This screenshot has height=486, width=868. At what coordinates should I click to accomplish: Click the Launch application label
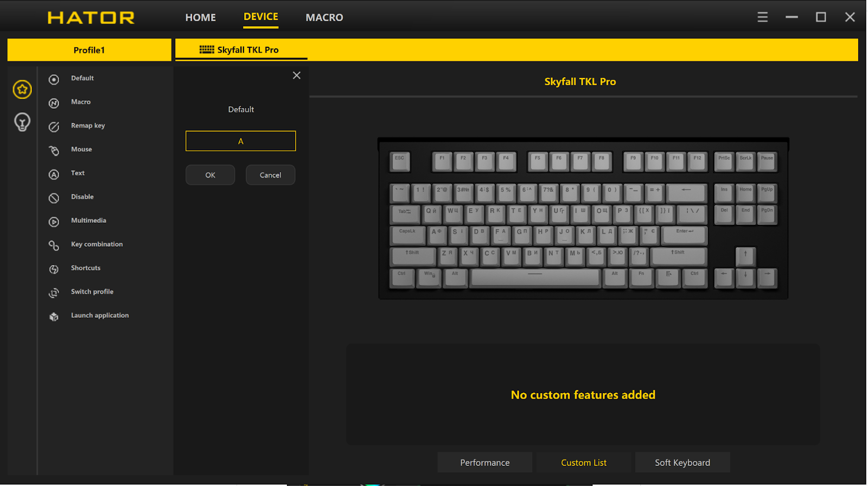(x=100, y=315)
